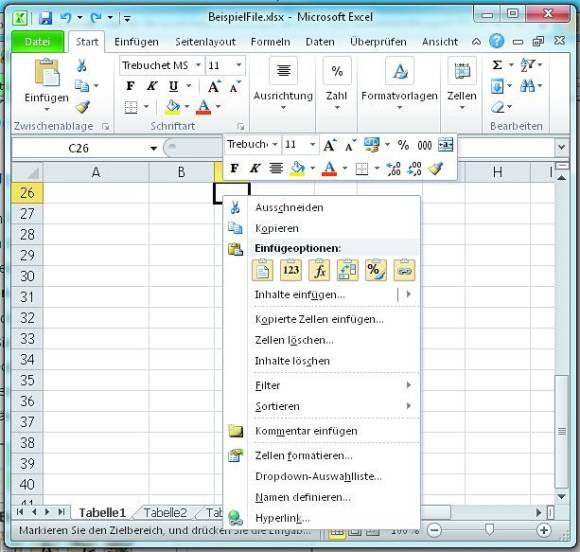Click the Decrease font size icon in ribbon
Image resolution: width=580 pixels, height=552 pixels.
(x=235, y=87)
